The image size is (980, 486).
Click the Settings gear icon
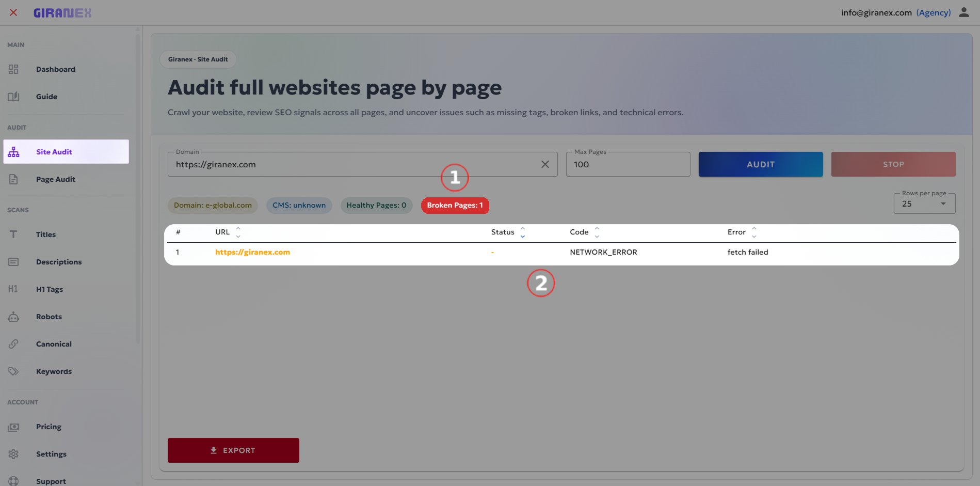coord(13,454)
